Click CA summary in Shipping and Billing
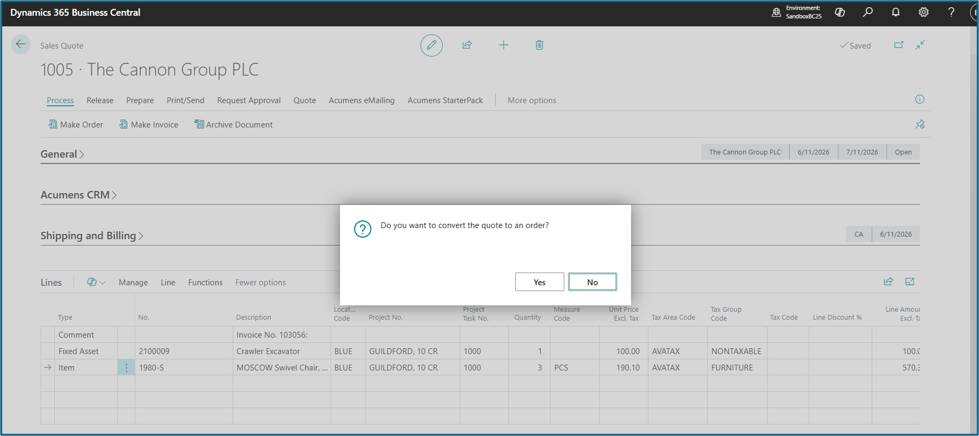The height and width of the screenshot is (436, 979). (x=859, y=234)
